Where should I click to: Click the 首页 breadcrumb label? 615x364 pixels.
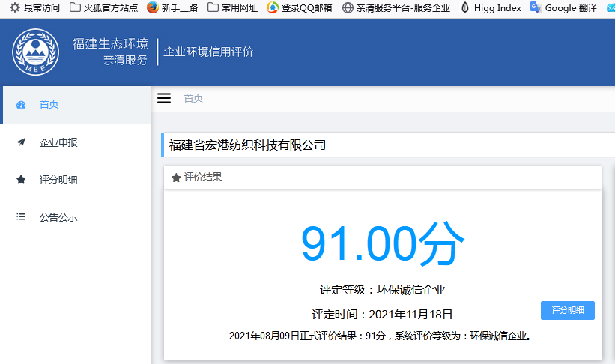click(193, 98)
